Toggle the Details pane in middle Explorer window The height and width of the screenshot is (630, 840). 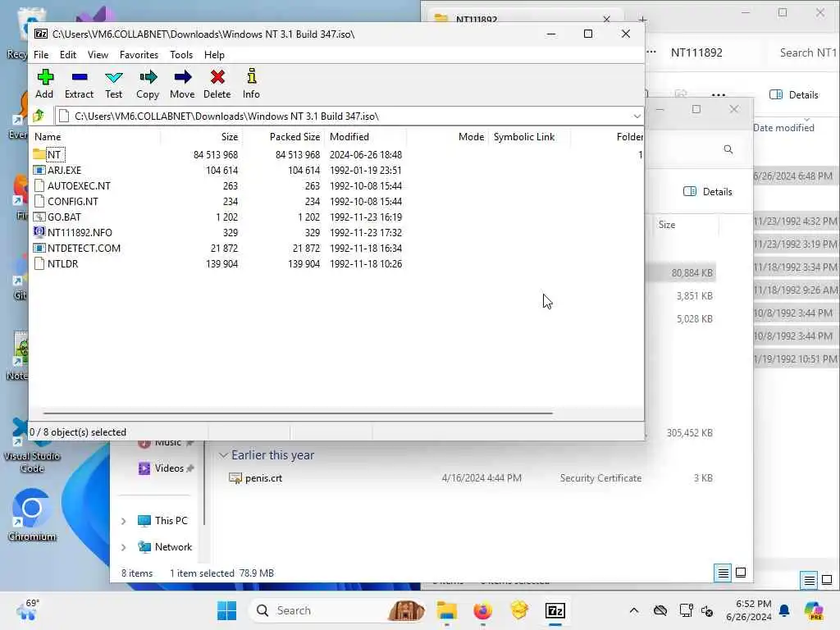[x=708, y=192]
